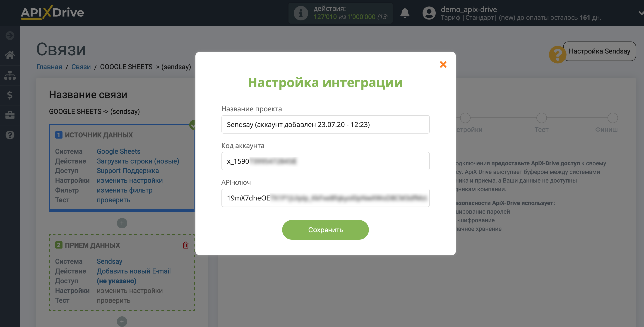Click the green checkmark on the source block

tap(193, 125)
